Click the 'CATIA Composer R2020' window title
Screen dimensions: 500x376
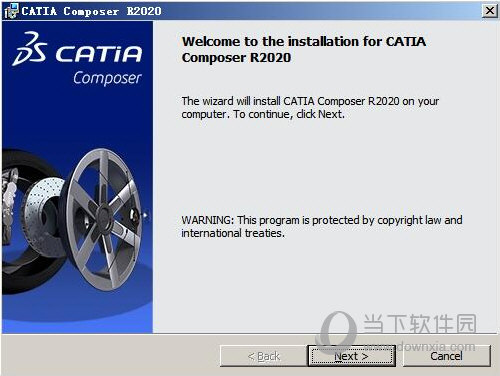pos(91,11)
